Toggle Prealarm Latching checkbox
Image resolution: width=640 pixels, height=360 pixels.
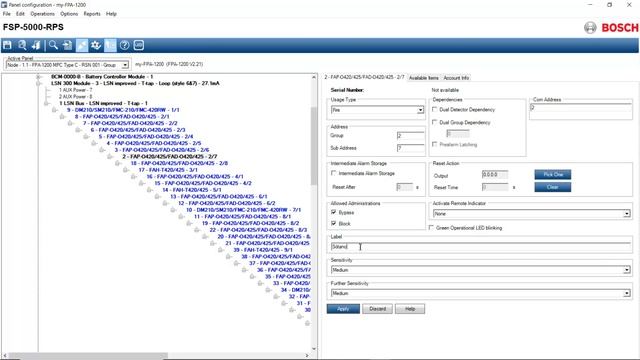(x=435, y=144)
